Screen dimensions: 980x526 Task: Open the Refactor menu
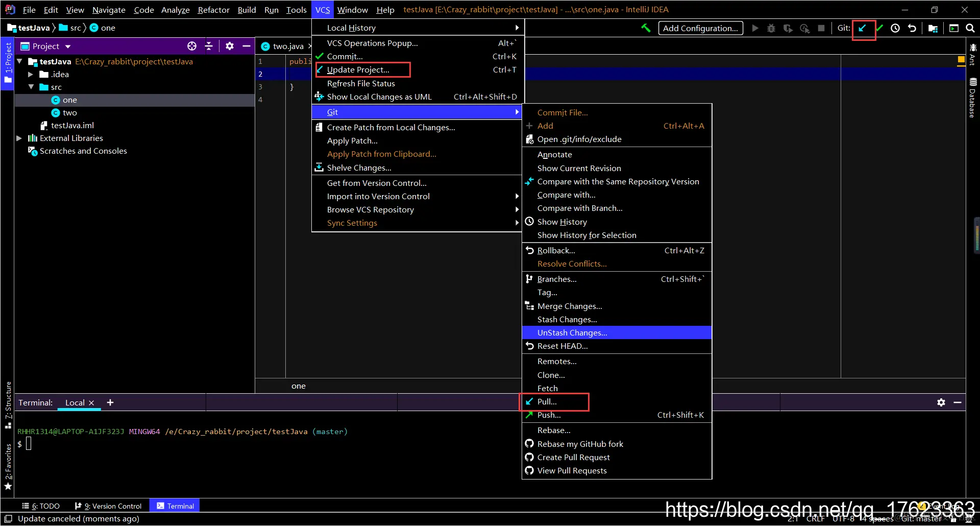pos(213,10)
